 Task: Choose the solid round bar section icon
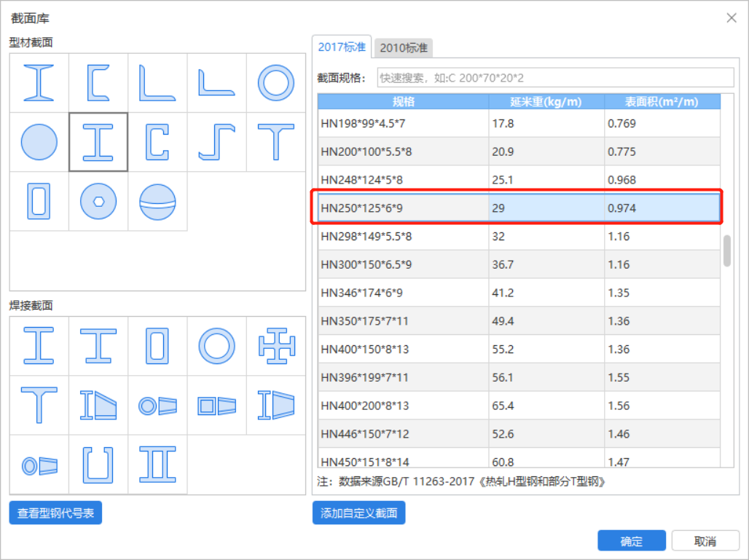[x=39, y=142]
